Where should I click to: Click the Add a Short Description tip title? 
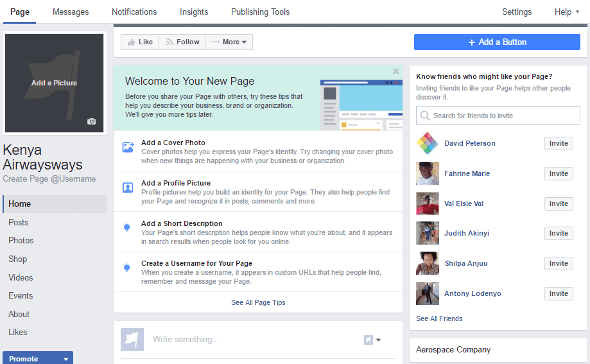click(182, 223)
